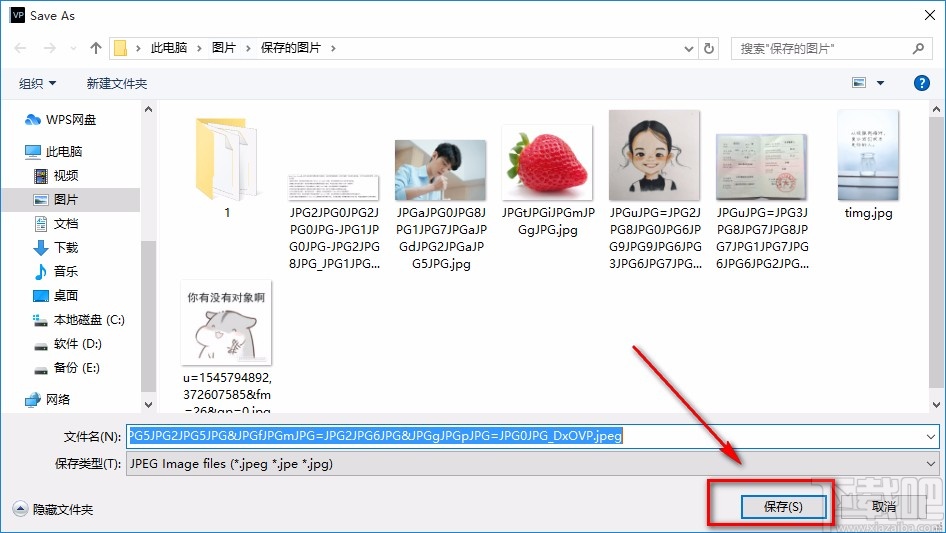
Task: Click navigation pane scroll down arrow
Action: 148,404
